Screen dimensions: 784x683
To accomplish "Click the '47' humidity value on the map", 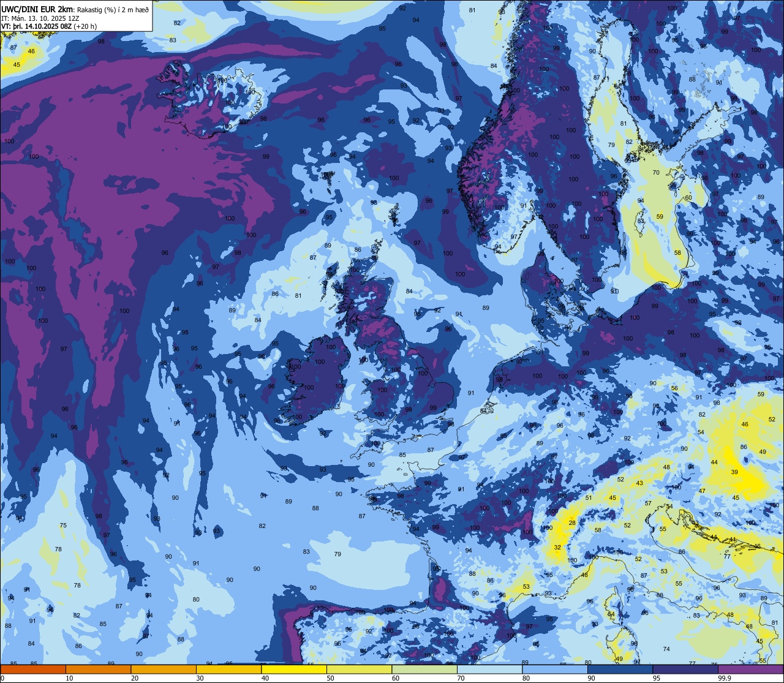I will [702, 491].
